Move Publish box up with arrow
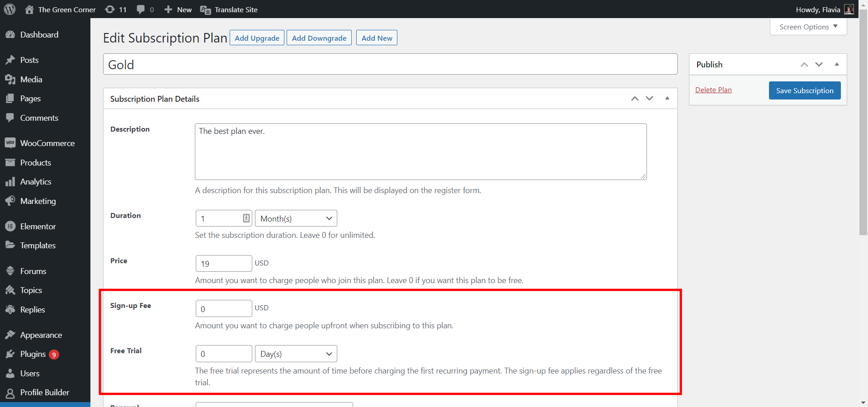This screenshot has height=407, width=868. click(x=804, y=64)
